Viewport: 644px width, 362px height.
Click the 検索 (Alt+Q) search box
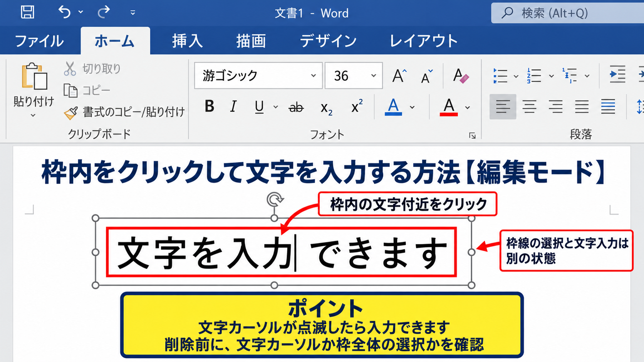click(x=567, y=13)
